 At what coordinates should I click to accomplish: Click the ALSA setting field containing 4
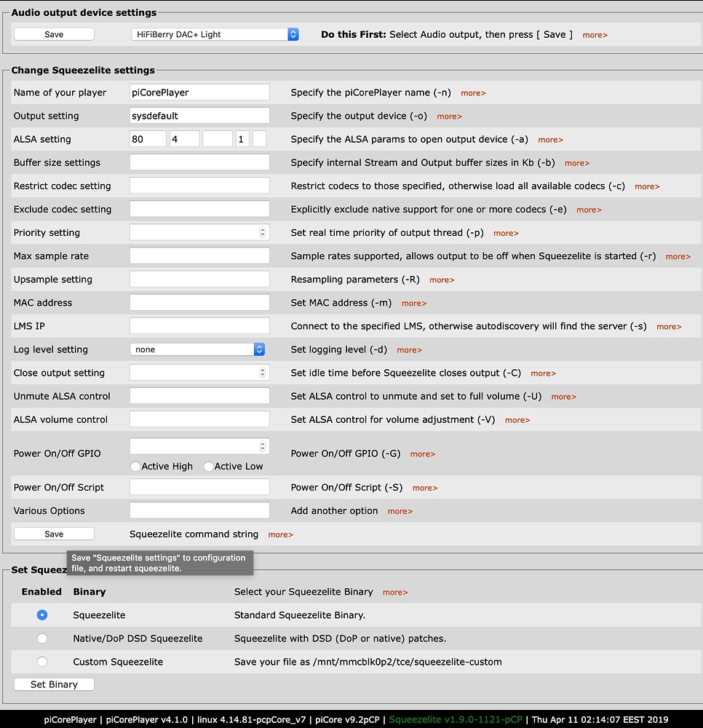pos(185,139)
